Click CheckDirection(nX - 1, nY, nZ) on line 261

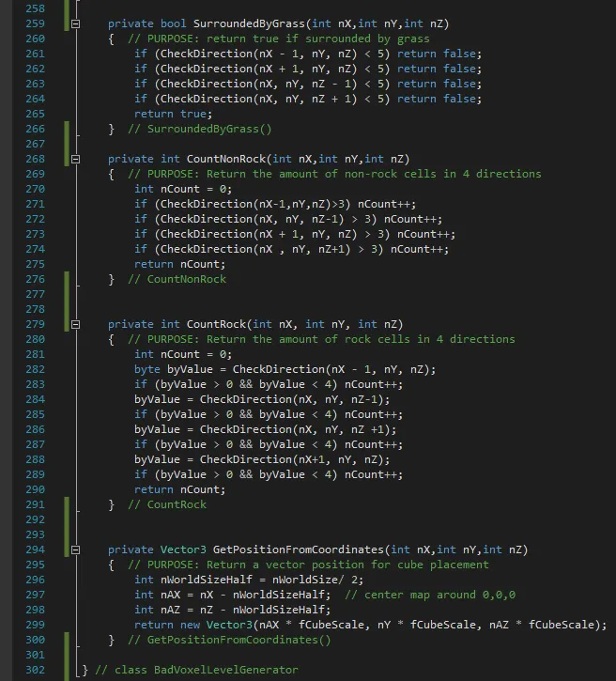point(259,54)
